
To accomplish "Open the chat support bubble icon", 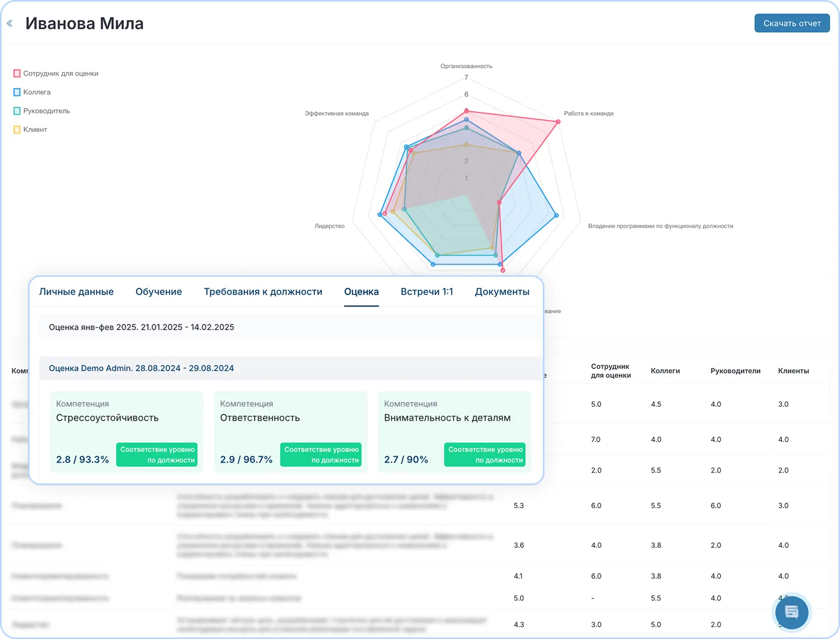I will tap(791, 612).
